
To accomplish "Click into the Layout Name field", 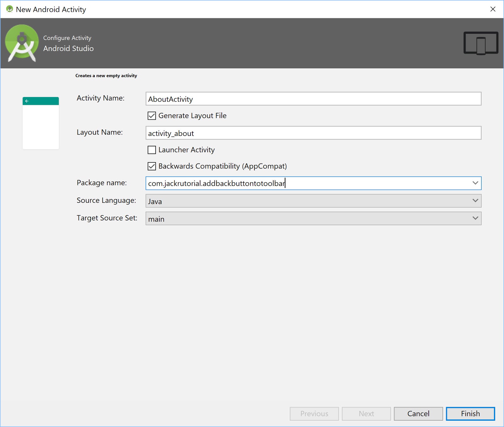I will (x=313, y=133).
